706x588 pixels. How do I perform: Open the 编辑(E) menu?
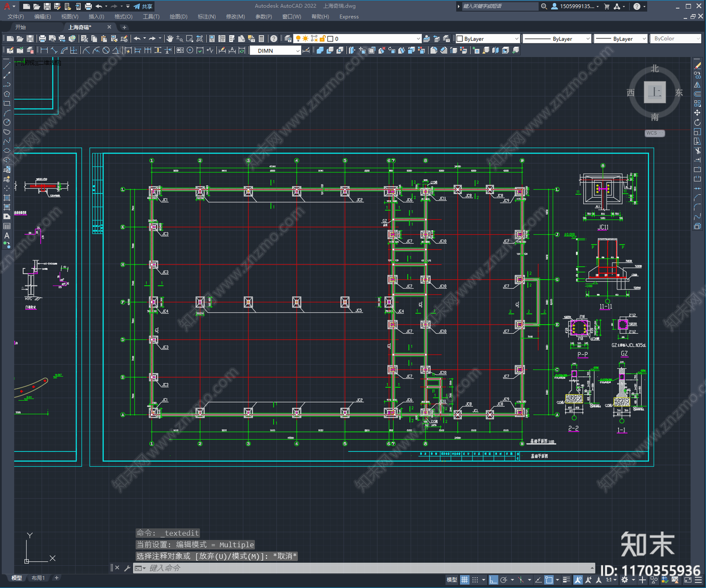43,17
